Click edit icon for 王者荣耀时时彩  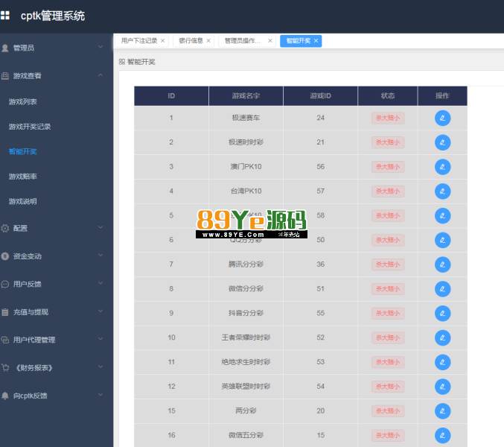(x=442, y=338)
